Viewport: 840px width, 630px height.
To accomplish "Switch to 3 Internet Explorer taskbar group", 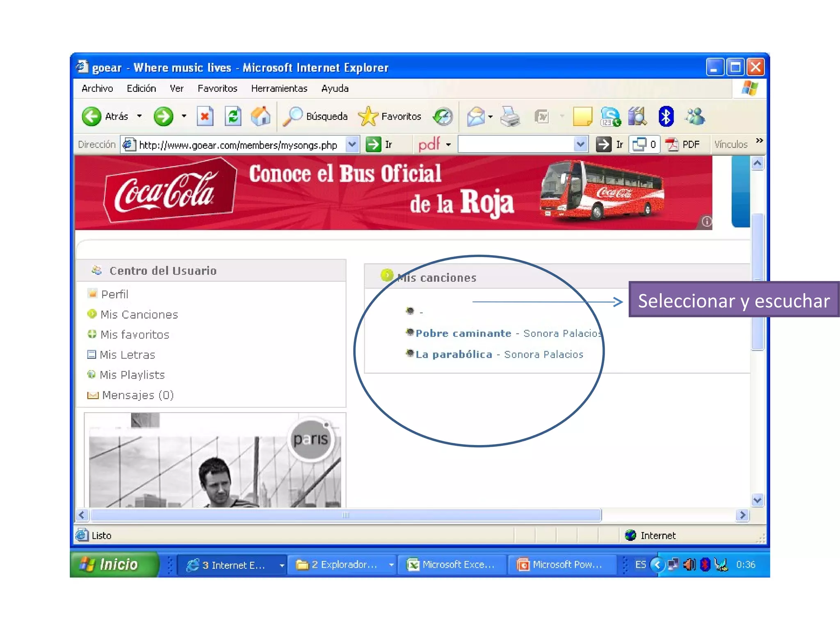I will tap(232, 565).
